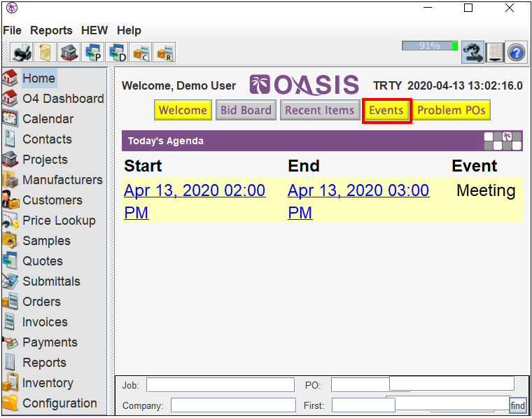
Task: Open Contacts label in the sidebar
Action: 47,139
